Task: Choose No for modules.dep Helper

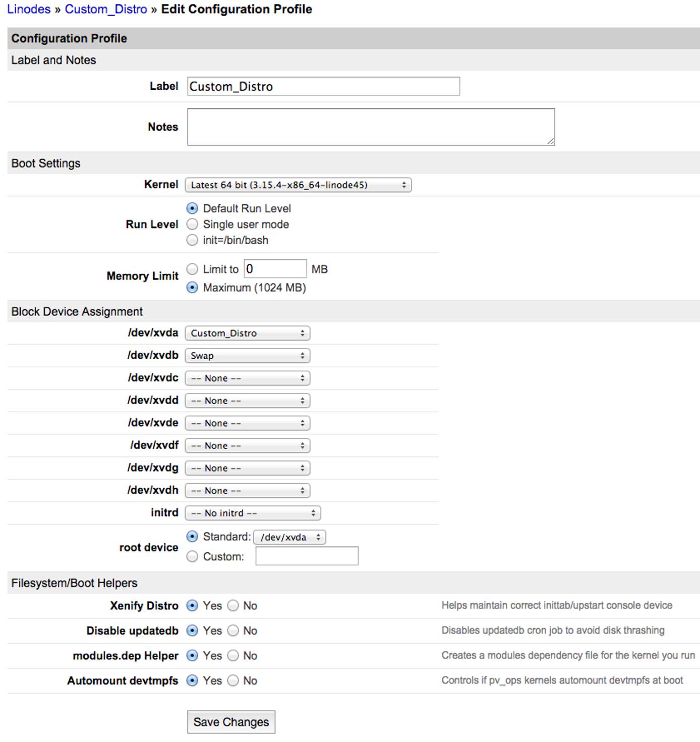Action: click(x=233, y=655)
